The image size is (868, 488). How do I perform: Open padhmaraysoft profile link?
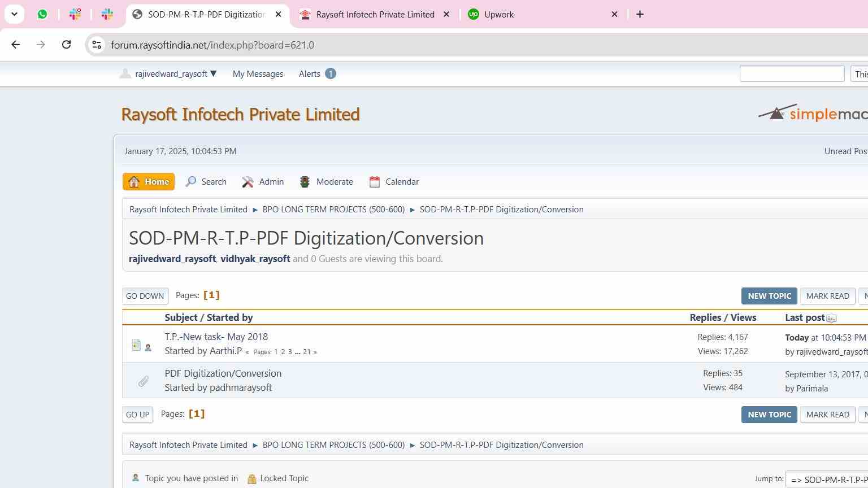point(241,387)
